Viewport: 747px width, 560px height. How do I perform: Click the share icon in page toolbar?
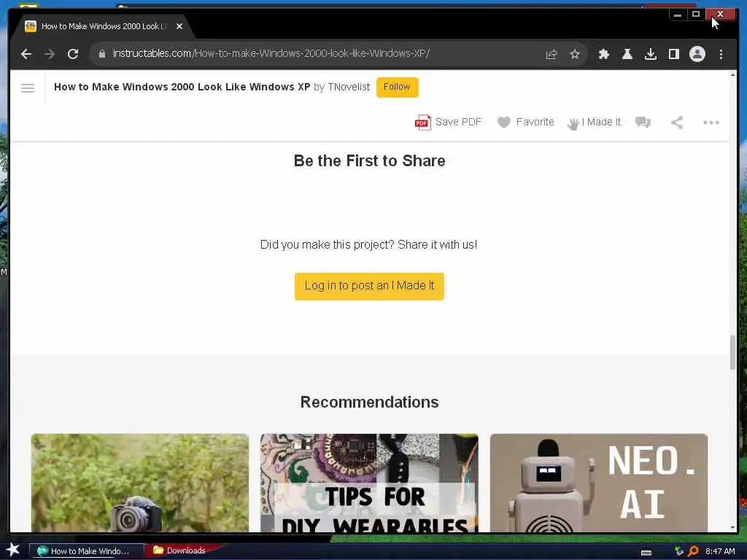click(x=677, y=122)
